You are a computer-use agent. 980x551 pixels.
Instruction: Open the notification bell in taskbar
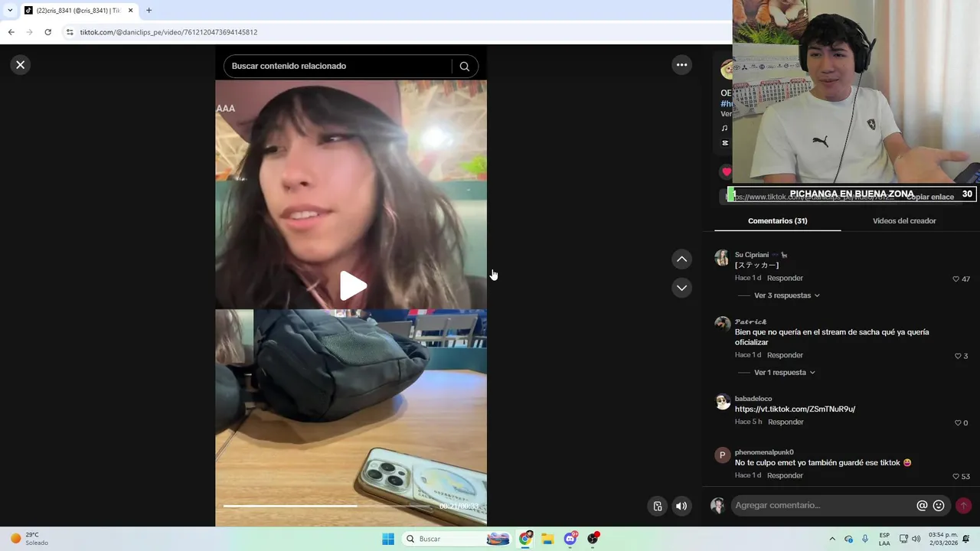966,539
